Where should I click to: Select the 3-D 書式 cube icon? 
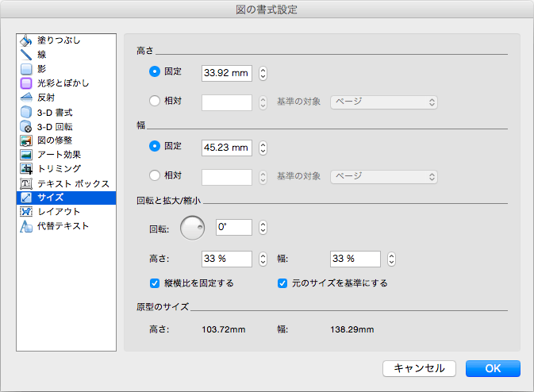click(25, 112)
